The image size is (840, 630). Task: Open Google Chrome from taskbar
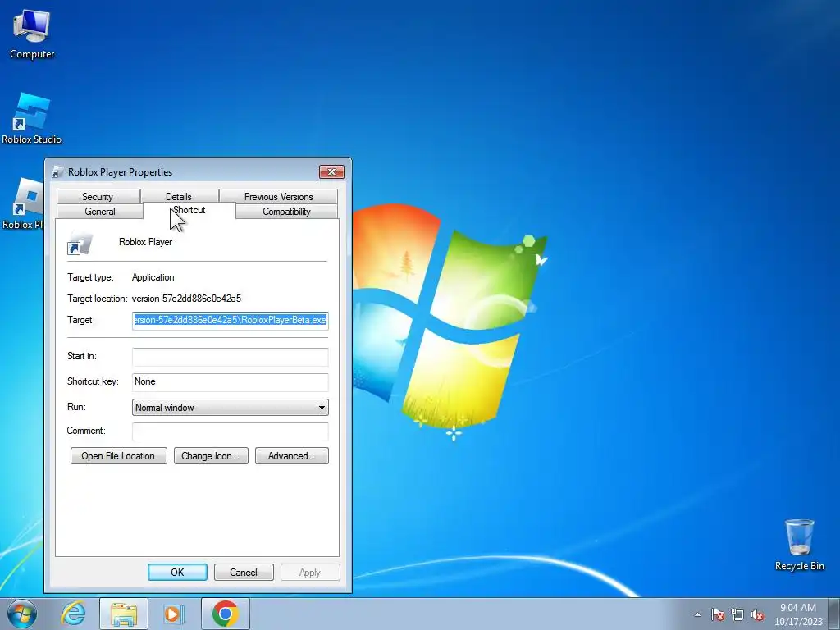(x=226, y=614)
